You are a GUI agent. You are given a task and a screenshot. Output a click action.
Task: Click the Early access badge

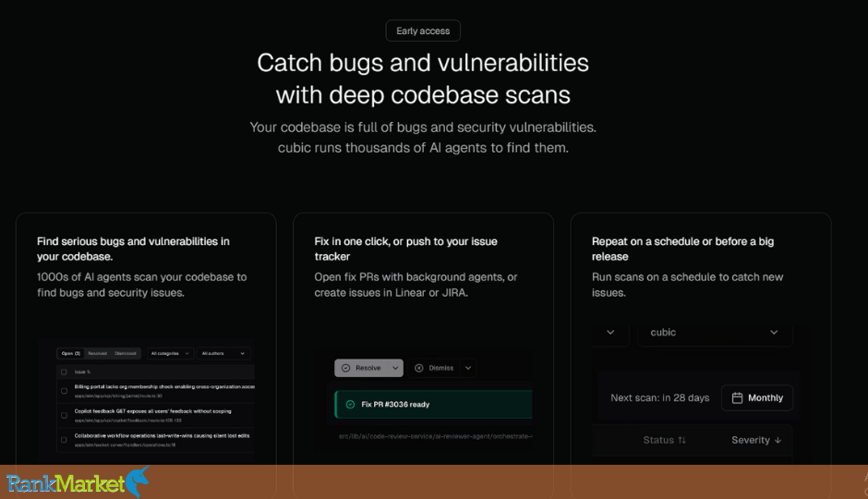[x=423, y=31]
